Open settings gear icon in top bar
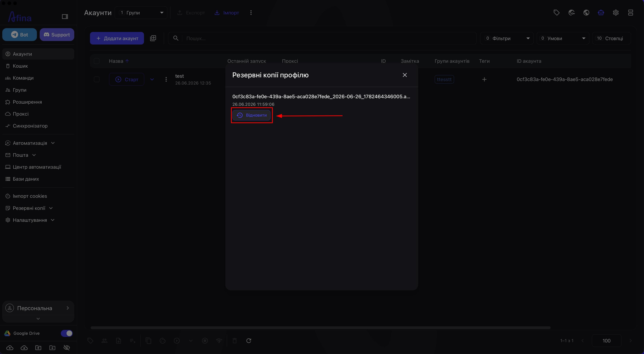The height and width of the screenshot is (354, 644). [616, 13]
